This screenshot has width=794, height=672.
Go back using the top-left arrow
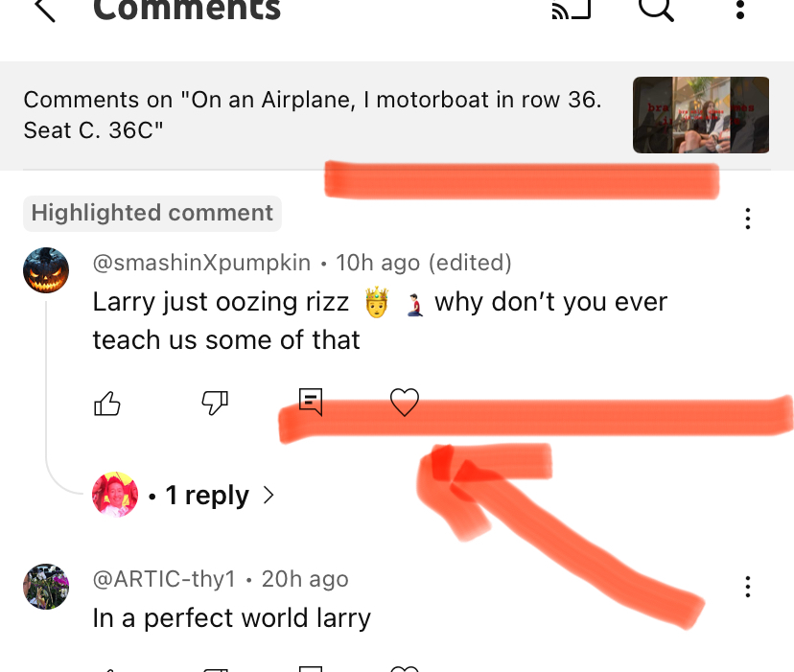(44, 10)
